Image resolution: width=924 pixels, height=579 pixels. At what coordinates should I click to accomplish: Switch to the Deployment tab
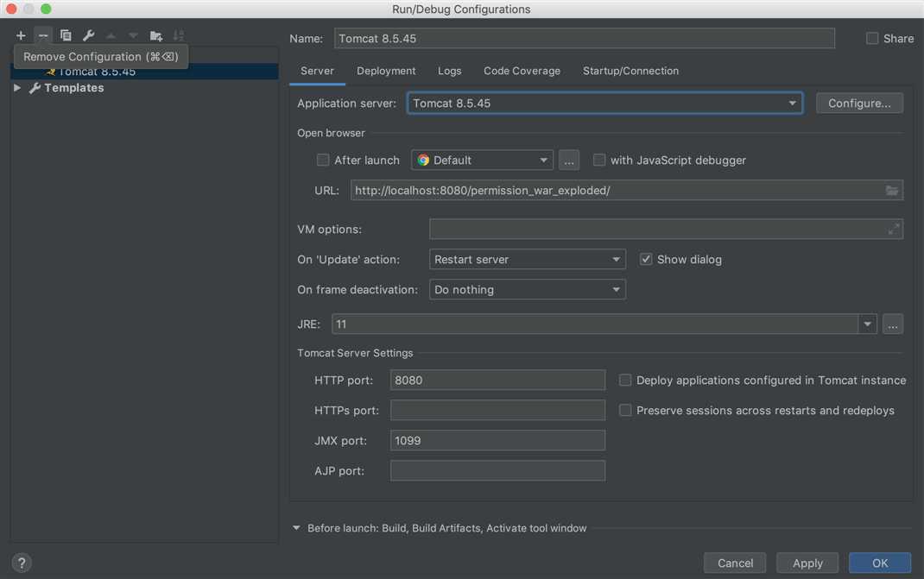[386, 71]
